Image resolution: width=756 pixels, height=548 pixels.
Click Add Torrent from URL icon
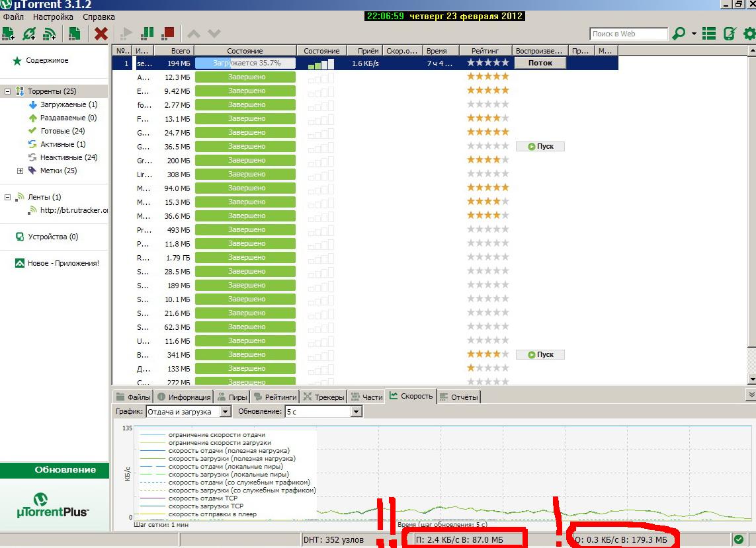29,34
